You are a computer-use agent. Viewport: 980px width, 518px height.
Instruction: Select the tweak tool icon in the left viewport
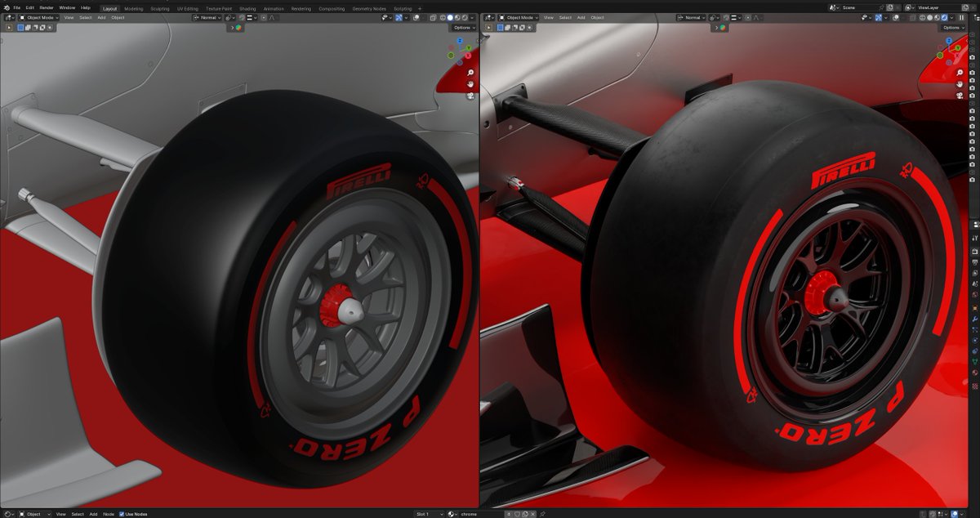pyautogui.click(x=9, y=28)
